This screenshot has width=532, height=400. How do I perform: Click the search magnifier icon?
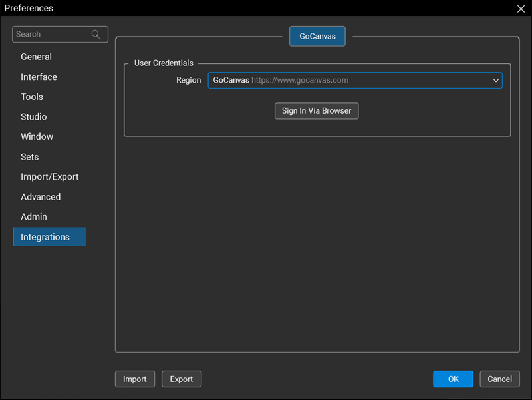point(96,35)
